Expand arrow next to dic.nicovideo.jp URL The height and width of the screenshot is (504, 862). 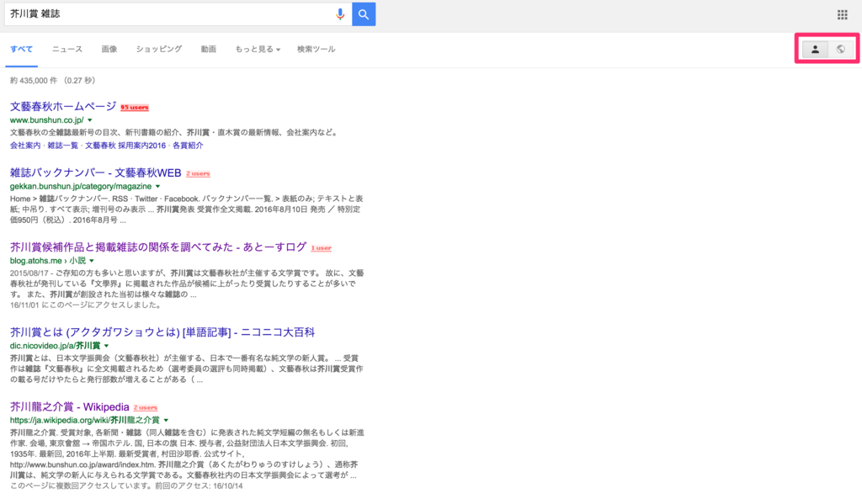coord(107,346)
